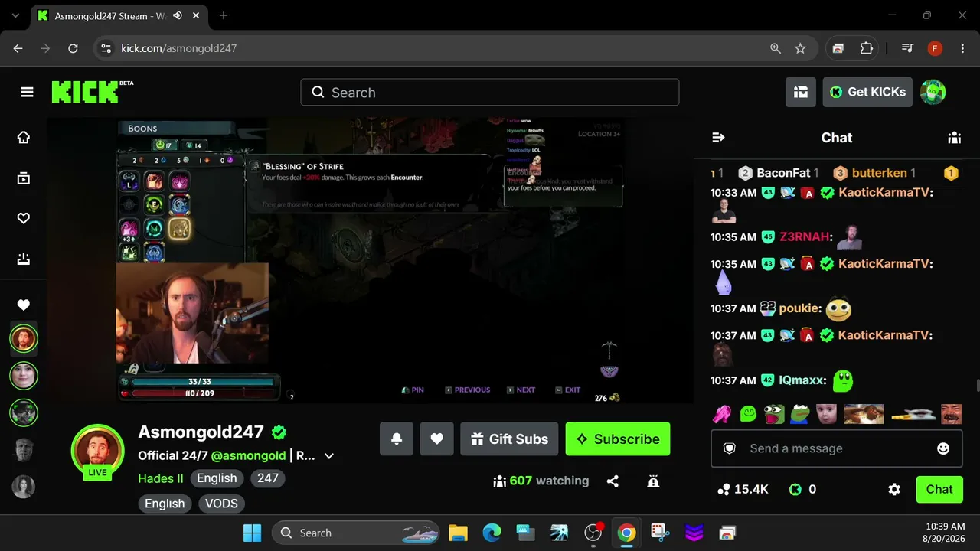Toggle follow with the heart button
Screen dimensions: 980x551
(x=436, y=439)
